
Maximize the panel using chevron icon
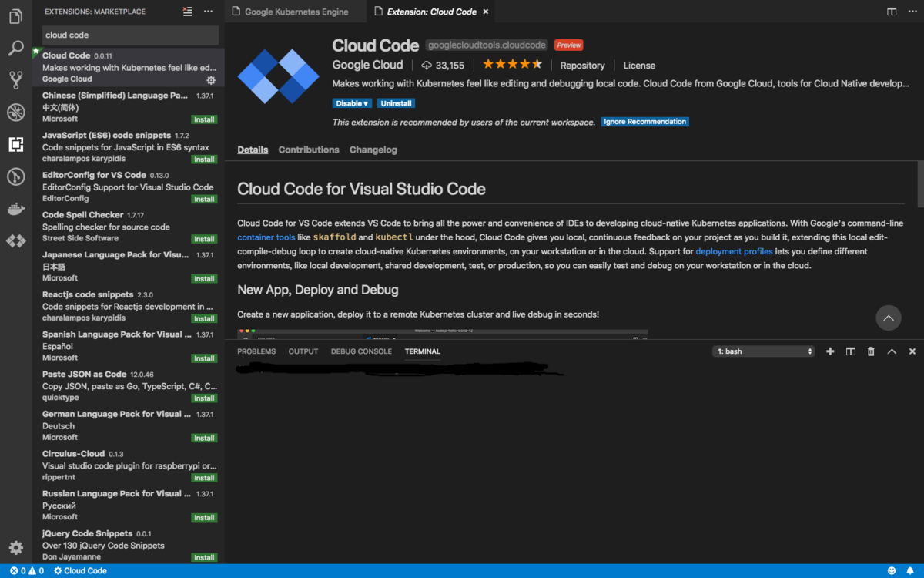pyautogui.click(x=892, y=351)
